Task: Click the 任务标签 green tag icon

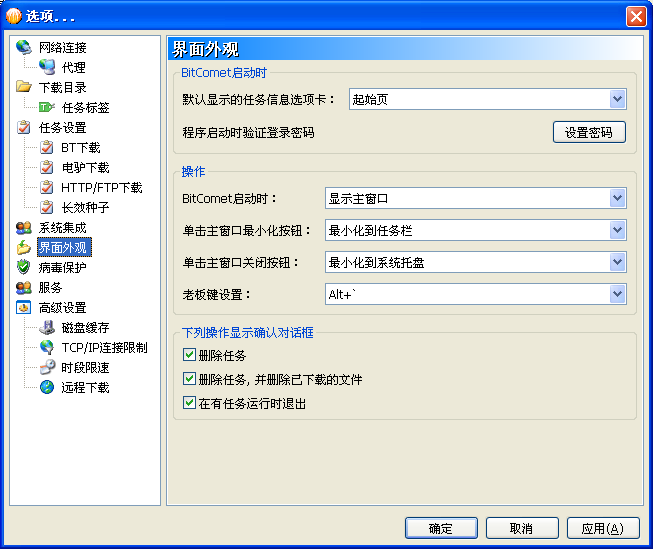Action: tap(47, 107)
